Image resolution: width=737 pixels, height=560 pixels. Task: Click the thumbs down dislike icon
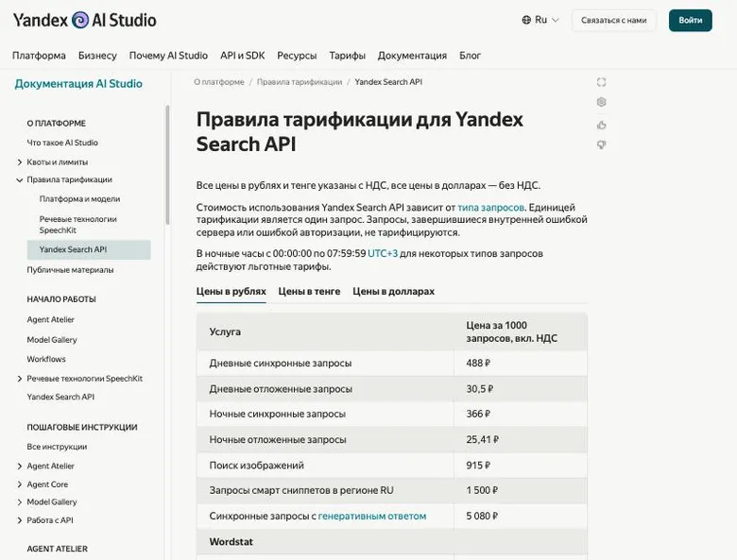(601, 144)
